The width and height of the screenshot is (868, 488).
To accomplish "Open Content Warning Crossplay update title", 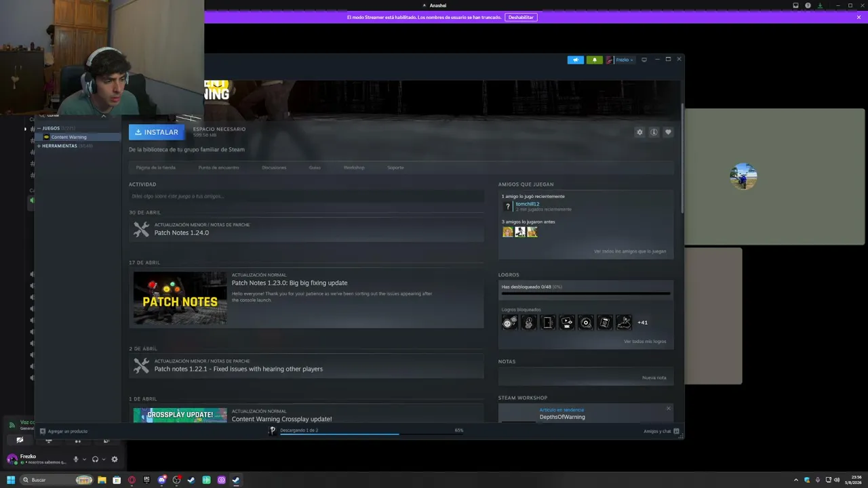I will pyautogui.click(x=281, y=419).
